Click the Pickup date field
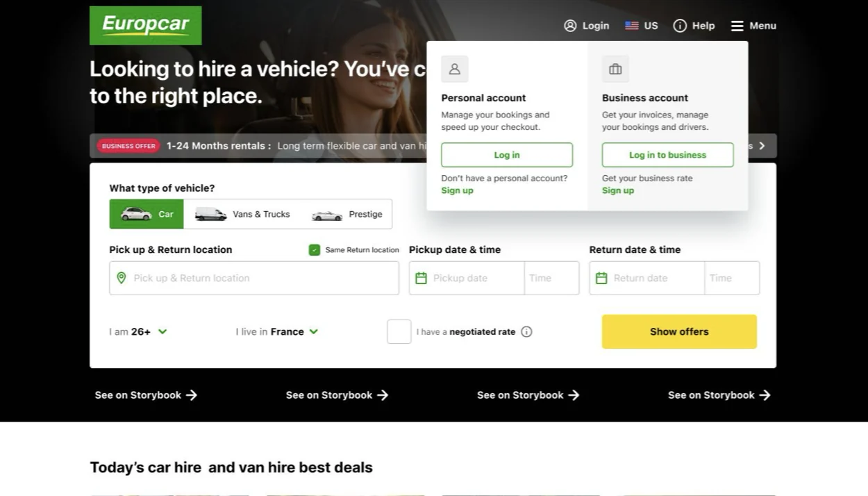Screen dimensions: 868x496 coord(467,278)
